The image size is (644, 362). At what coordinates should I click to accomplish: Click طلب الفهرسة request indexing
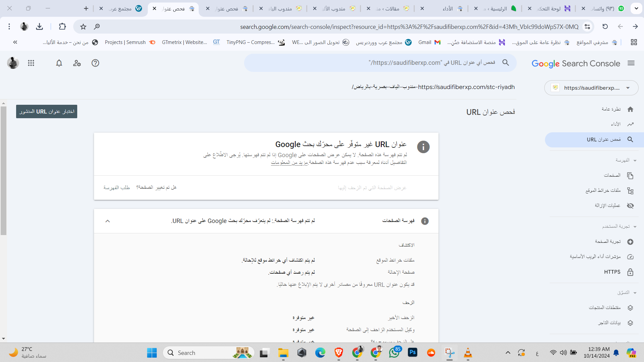tap(117, 187)
